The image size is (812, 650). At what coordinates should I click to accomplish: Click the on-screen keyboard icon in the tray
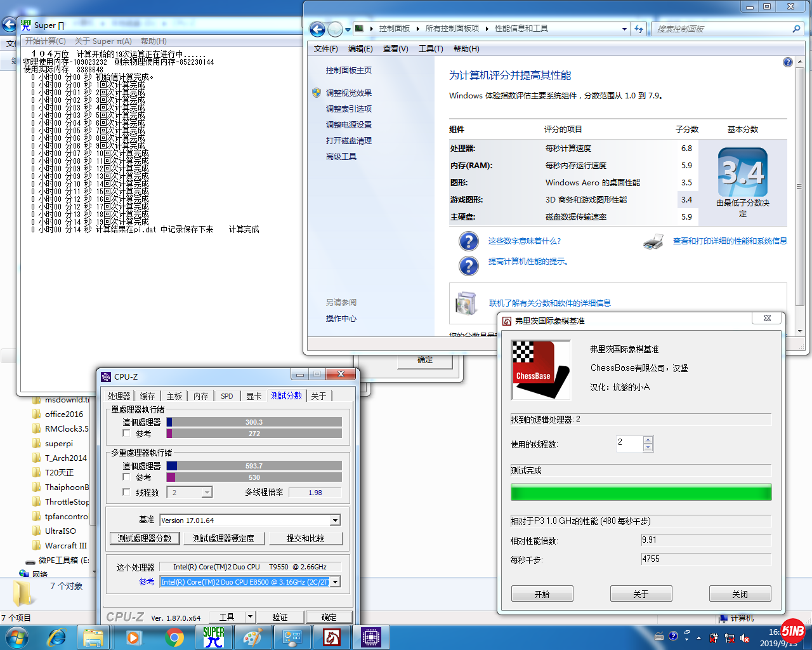point(659,636)
